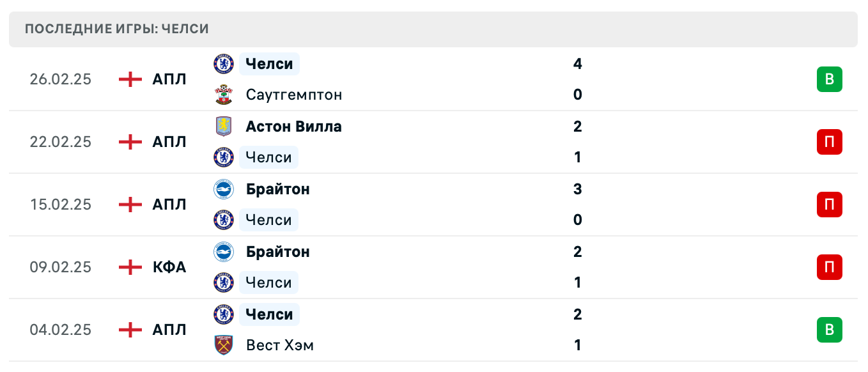Click the green В badge for the Вест Хэм match

(x=830, y=330)
